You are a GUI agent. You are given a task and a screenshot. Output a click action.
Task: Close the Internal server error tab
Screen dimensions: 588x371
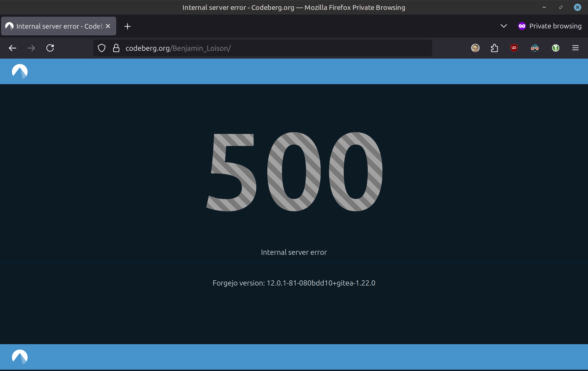click(108, 26)
